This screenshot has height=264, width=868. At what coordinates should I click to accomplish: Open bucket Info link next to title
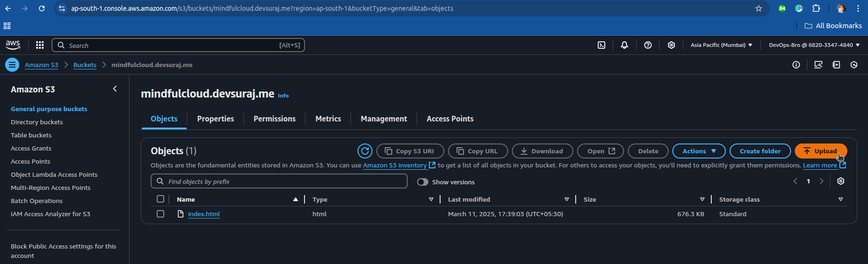(x=283, y=96)
